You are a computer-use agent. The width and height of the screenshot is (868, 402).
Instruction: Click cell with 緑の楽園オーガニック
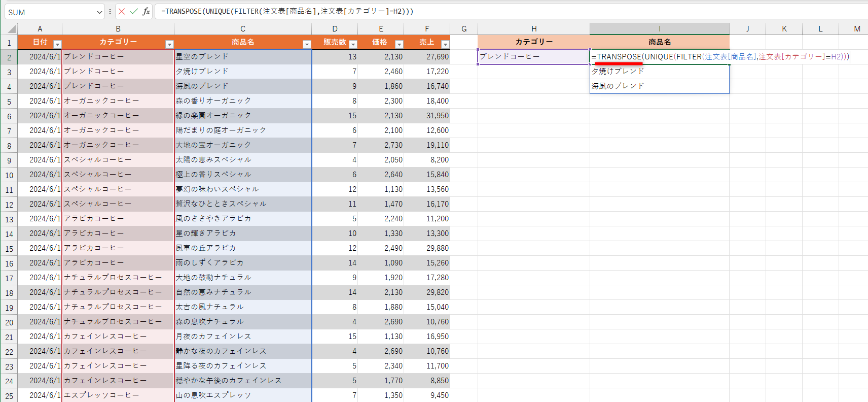click(x=243, y=116)
